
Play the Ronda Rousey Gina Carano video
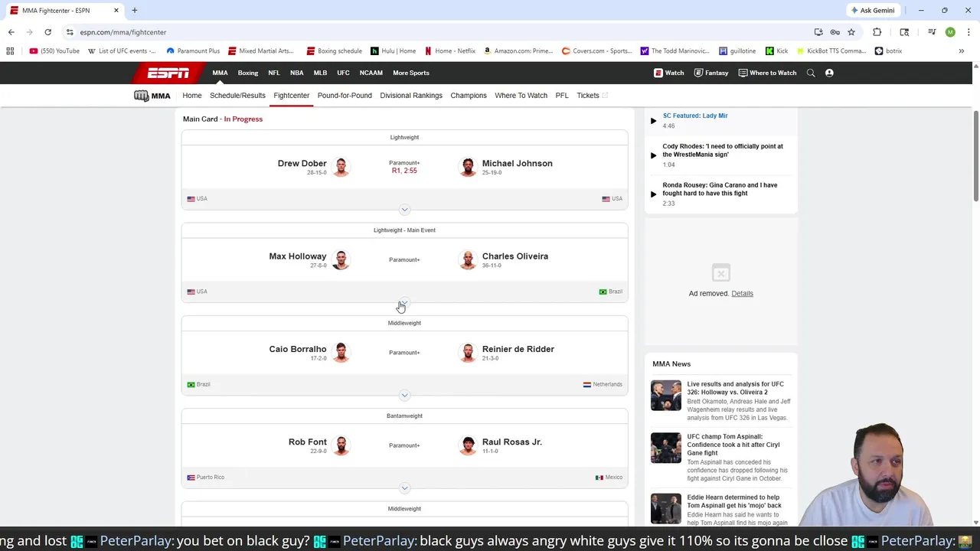(x=653, y=194)
